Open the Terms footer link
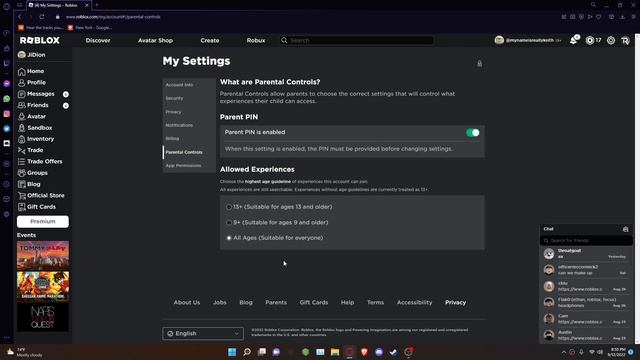 [x=376, y=302]
